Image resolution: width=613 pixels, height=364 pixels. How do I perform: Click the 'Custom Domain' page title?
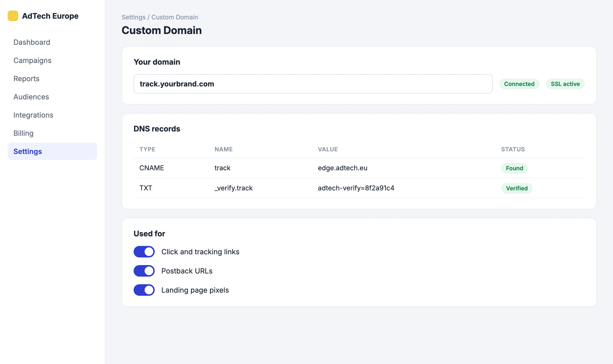[162, 30]
